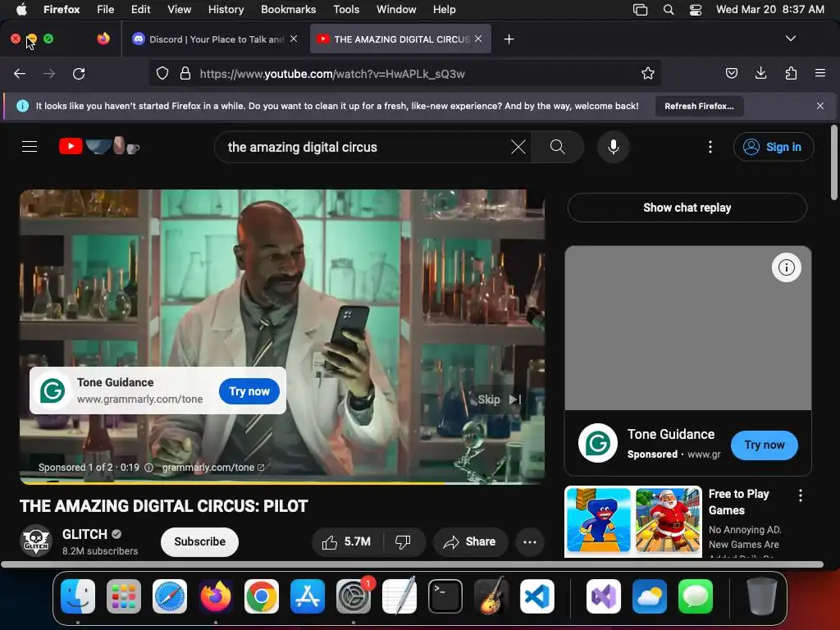Screen dimensions: 840x630
Task: Open Firefox application hamburger menu
Action: 819,73
